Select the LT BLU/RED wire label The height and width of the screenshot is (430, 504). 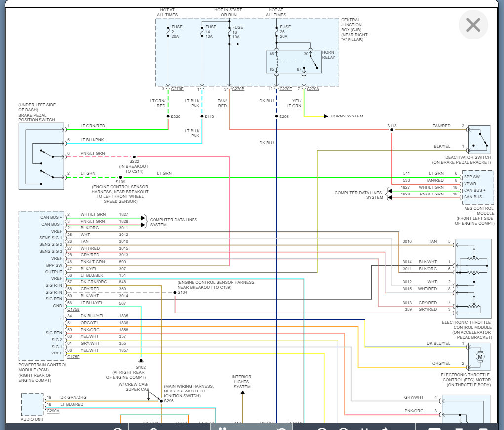72,404
